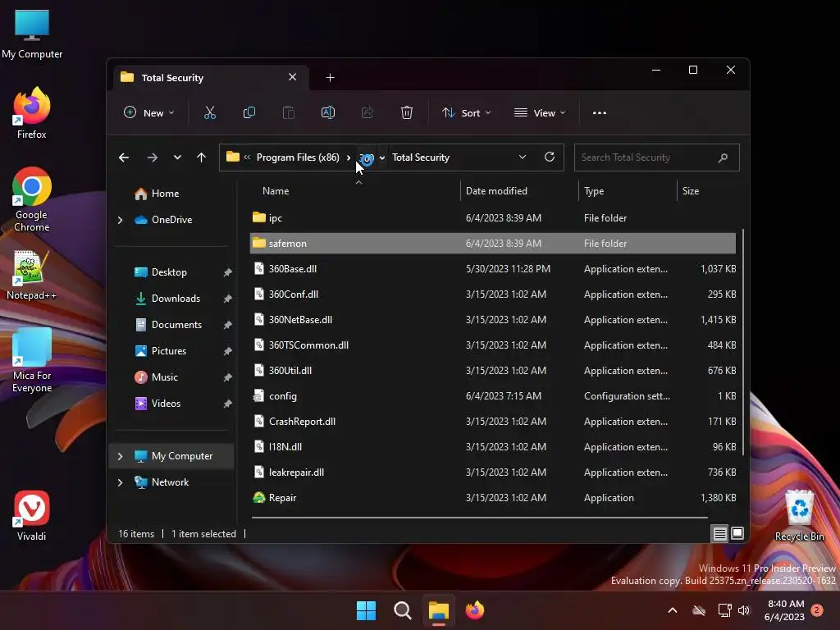Go up one folder level arrow

202,157
